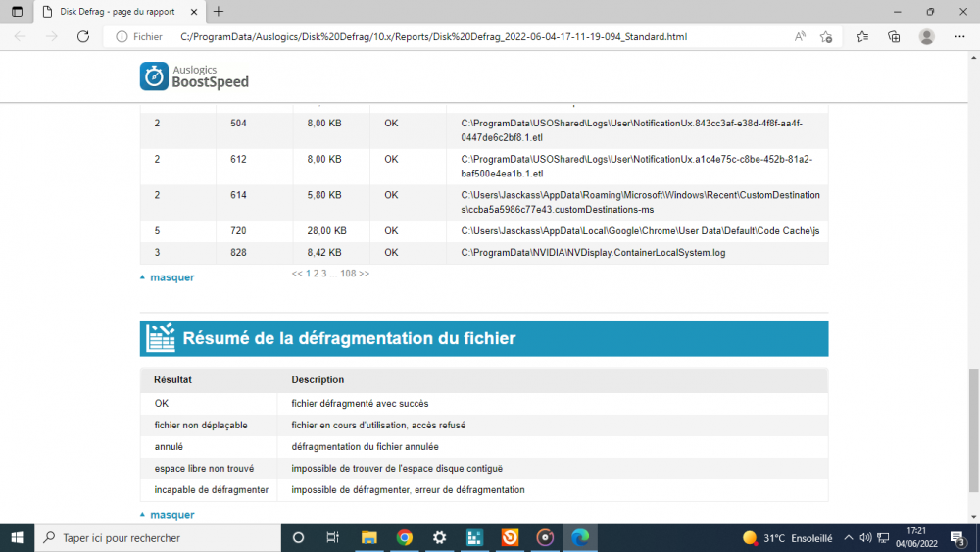Collapse the summary with lower masquer link
Viewport: 980px width, 552px height.
click(x=171, y=515)
